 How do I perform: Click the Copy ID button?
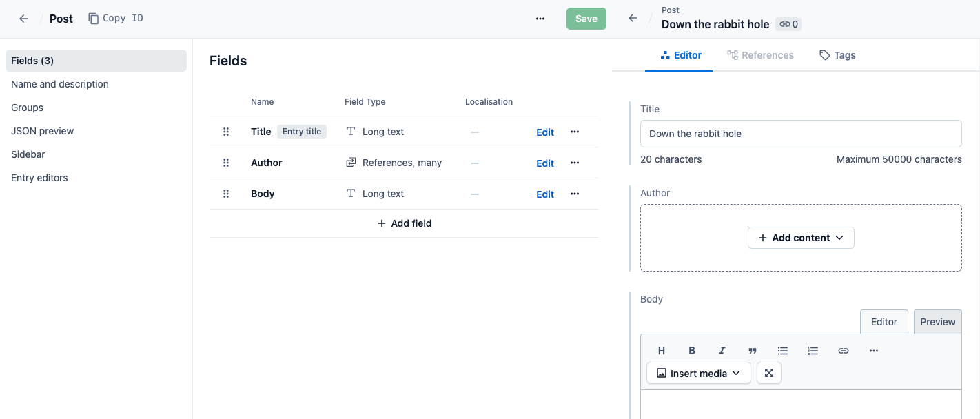coord(116,19)
